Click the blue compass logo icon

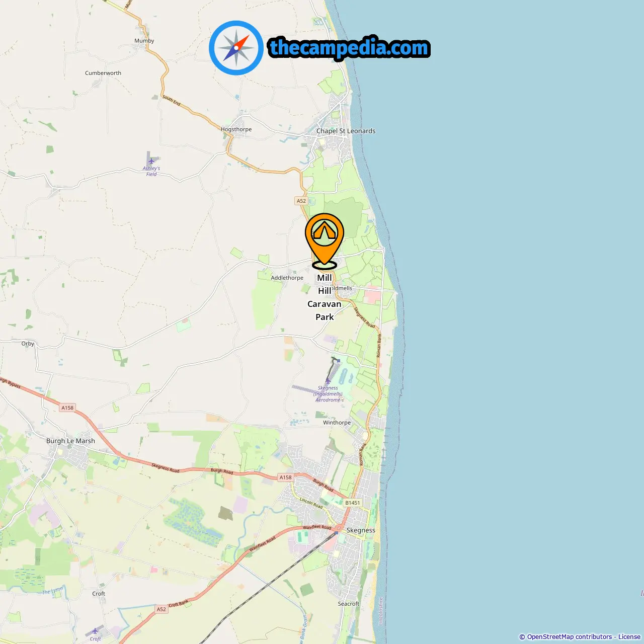pos(236,48)
